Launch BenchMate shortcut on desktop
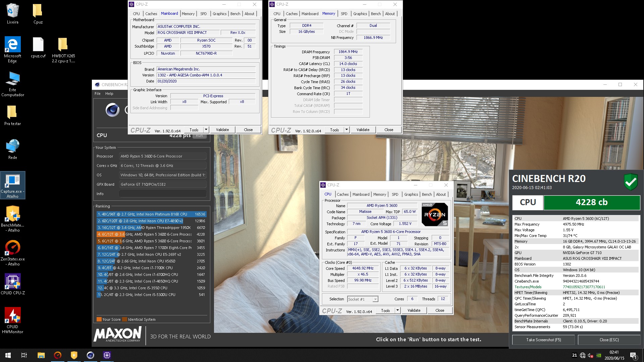This screenshot has width=644, height=362. point(13,219)
